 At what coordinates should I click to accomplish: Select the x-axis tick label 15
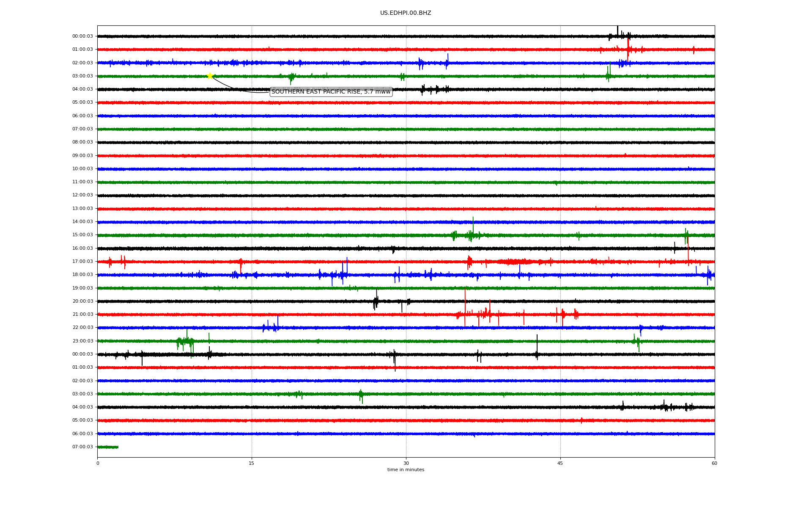pos(252,463)
